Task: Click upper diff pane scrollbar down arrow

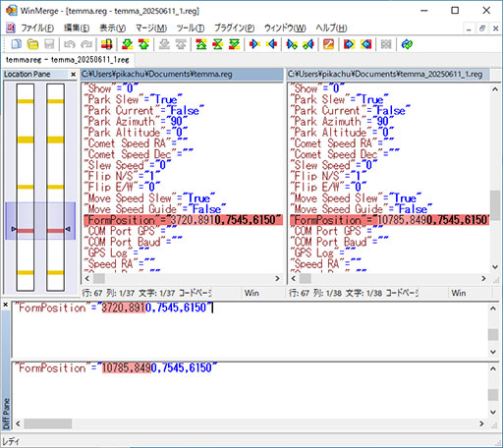Action: 493,352
